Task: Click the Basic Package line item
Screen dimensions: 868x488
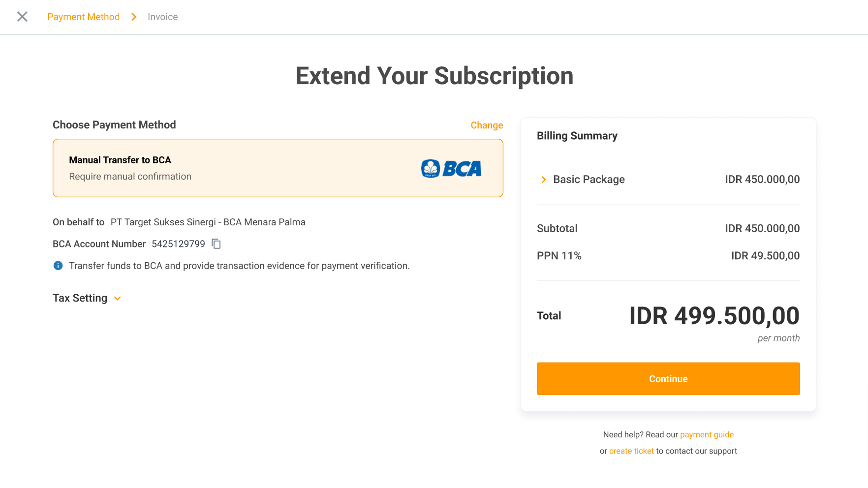Action: point(589,180)
